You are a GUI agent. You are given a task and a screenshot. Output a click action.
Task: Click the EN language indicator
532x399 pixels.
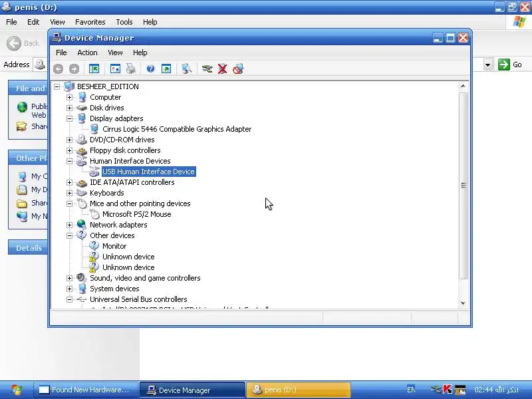(411, 390)
